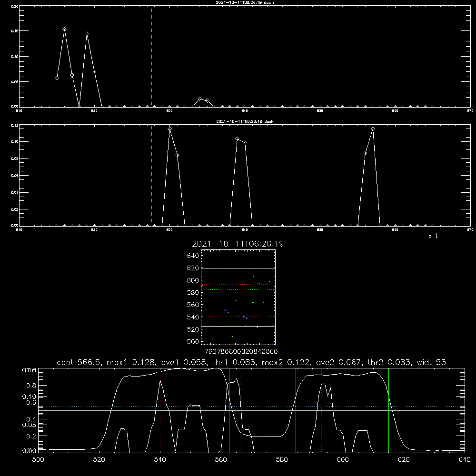Click the green vertical line at 525 in bottom plot

coord(115,410)
